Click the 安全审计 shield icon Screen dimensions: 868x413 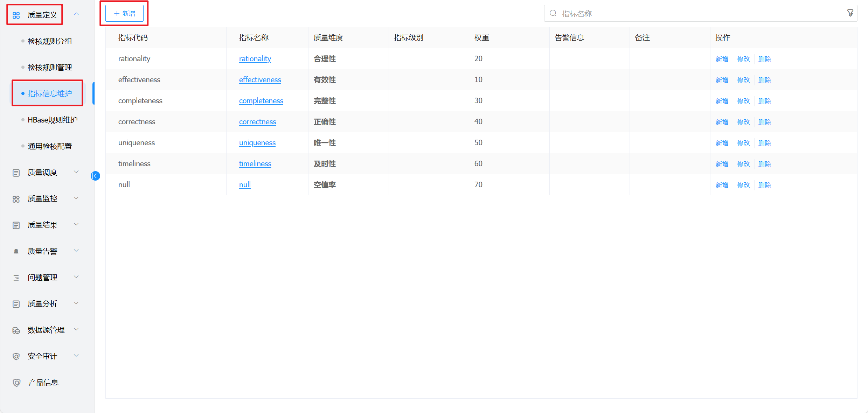point(16,356)
